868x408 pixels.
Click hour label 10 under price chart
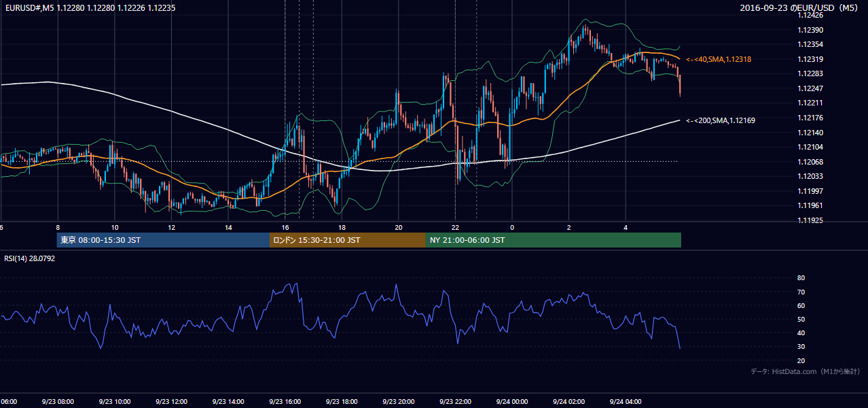(x=115, y=228)
